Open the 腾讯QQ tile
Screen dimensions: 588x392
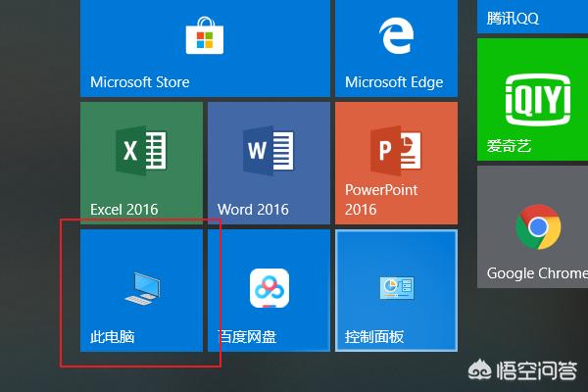[x=532, y=17]
